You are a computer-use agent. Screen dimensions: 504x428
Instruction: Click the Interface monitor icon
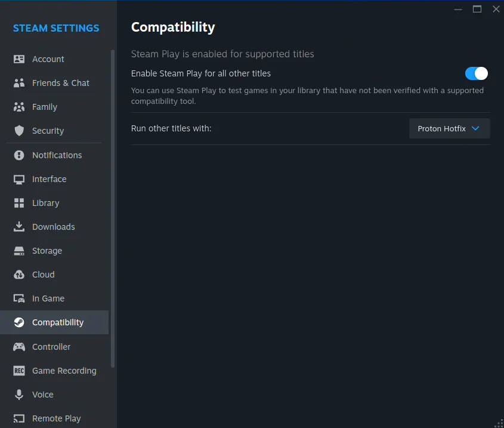[x=19, y=179]
